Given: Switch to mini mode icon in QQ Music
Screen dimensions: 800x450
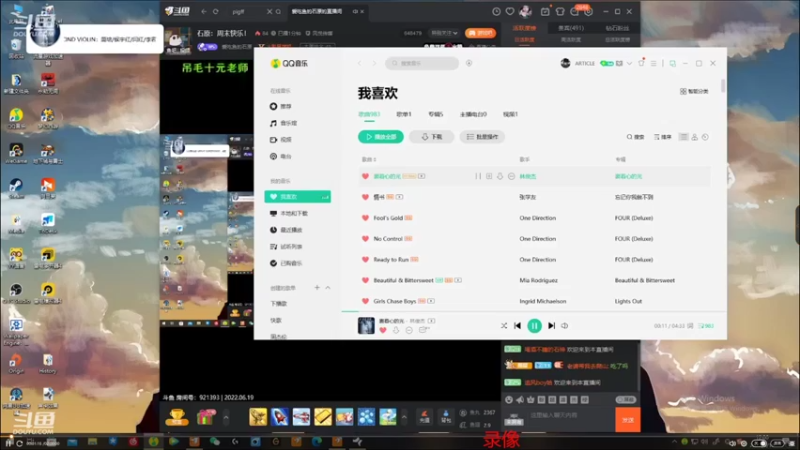Looking at the screenshot, I should point(672,63).
